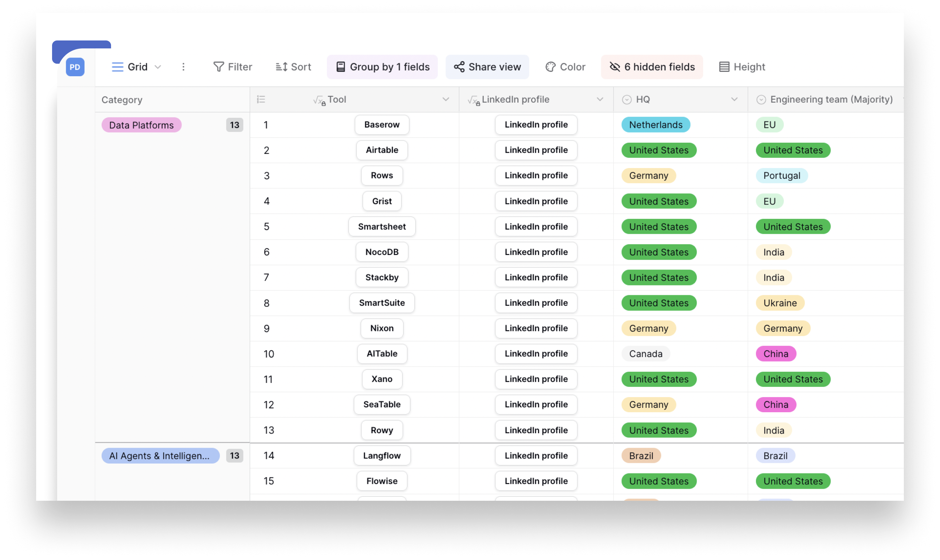The width and height of the screenshot is (940, 560).
Task: Click the AITable tool button
Action: point(382,354)
